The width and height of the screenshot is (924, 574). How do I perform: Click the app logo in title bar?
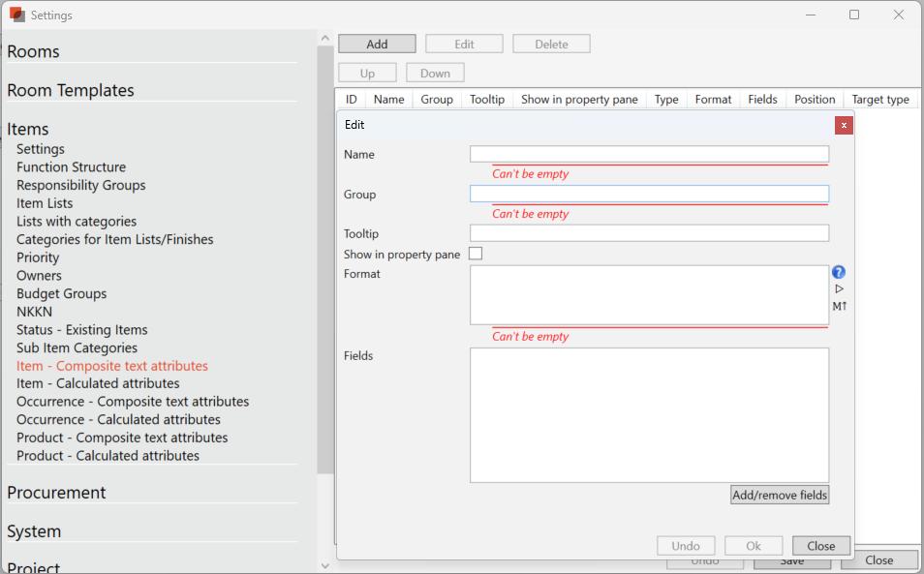[x=16, y=15]
